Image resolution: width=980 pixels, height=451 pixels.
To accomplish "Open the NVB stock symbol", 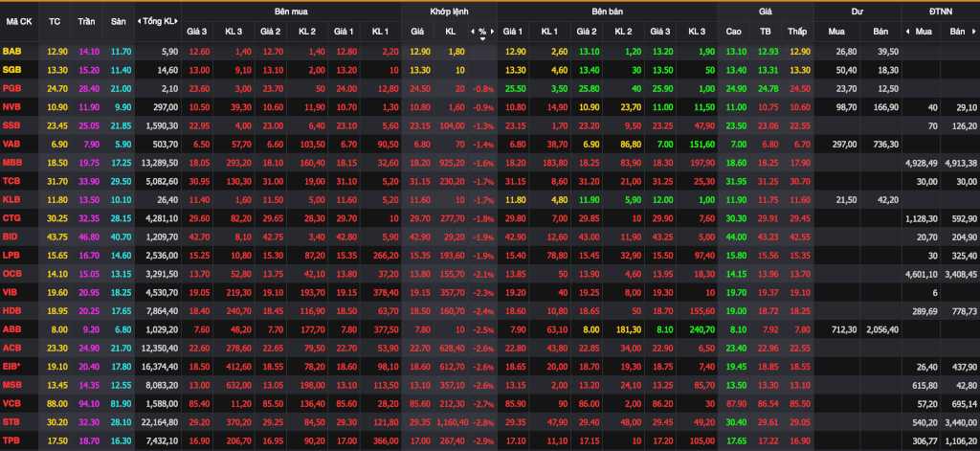I will 11,107.
